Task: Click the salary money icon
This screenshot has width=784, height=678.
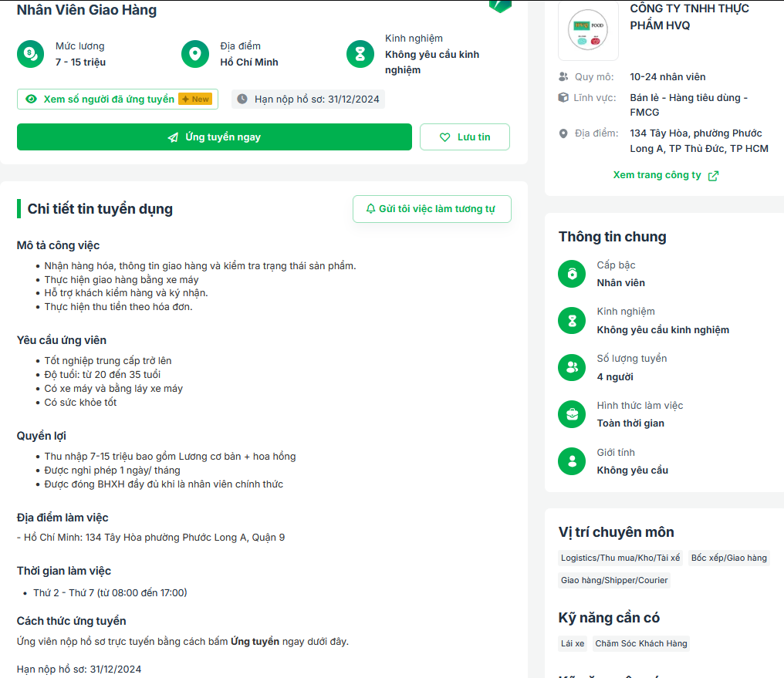Action: click(x=31, y=54)
